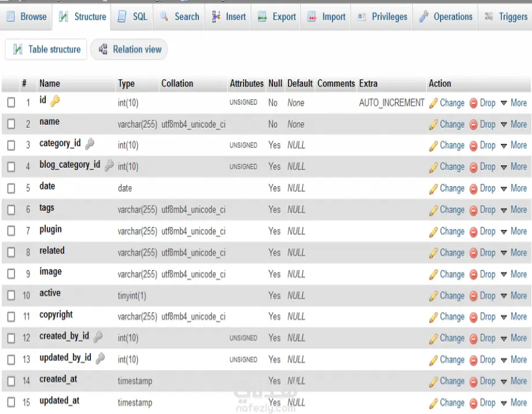The image size is (532, 414).
Task: Open More menu for active row
Action: tap(513, 295)
